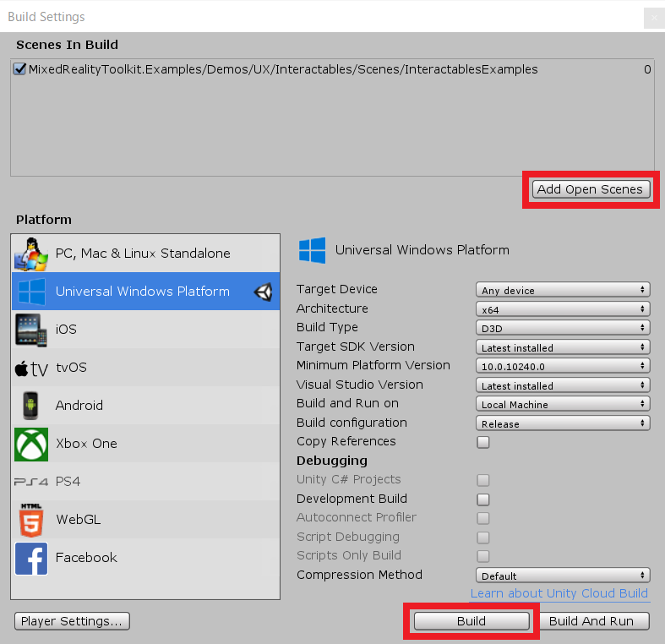Click the Unity logo on the selected platform row

[x=263, y=292]
